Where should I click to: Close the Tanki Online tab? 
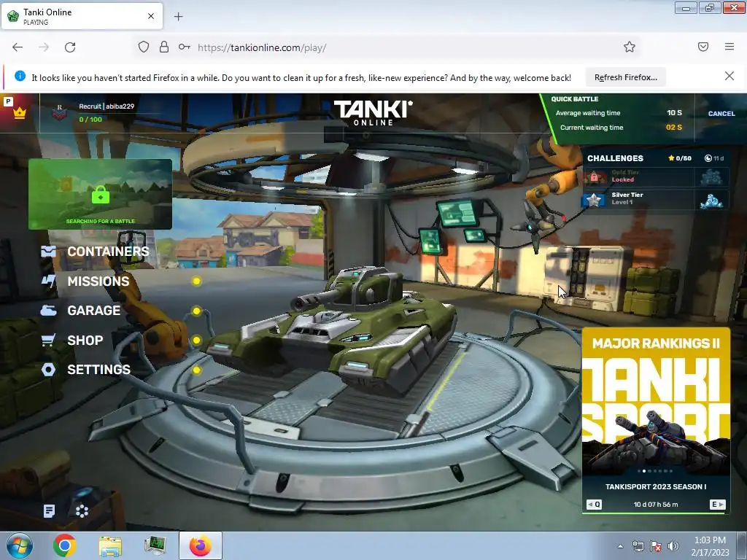[x=151, y=16]
